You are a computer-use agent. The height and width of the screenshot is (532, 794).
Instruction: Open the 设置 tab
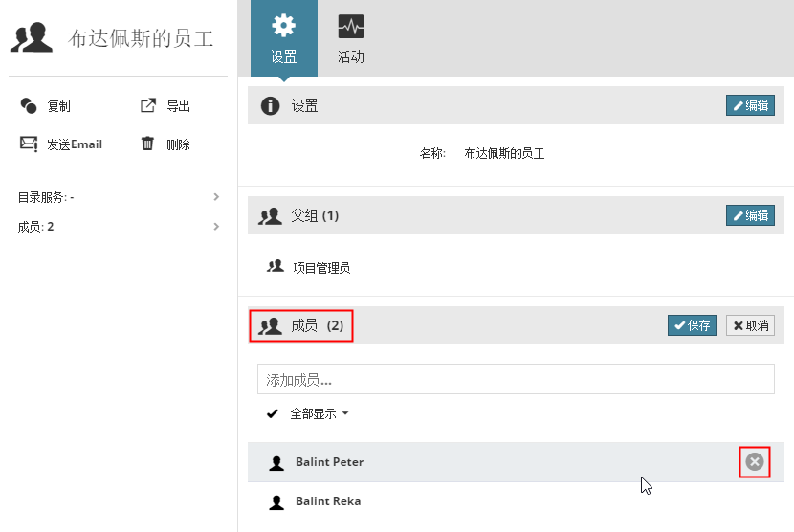pyautogui.click(x=283, y=38)
